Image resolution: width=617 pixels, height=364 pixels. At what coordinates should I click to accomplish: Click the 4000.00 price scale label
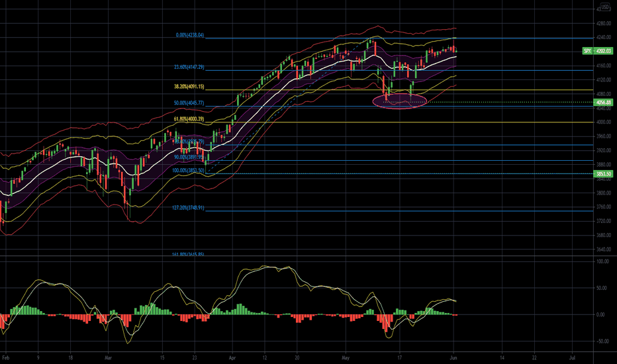[x=603, y=122]
